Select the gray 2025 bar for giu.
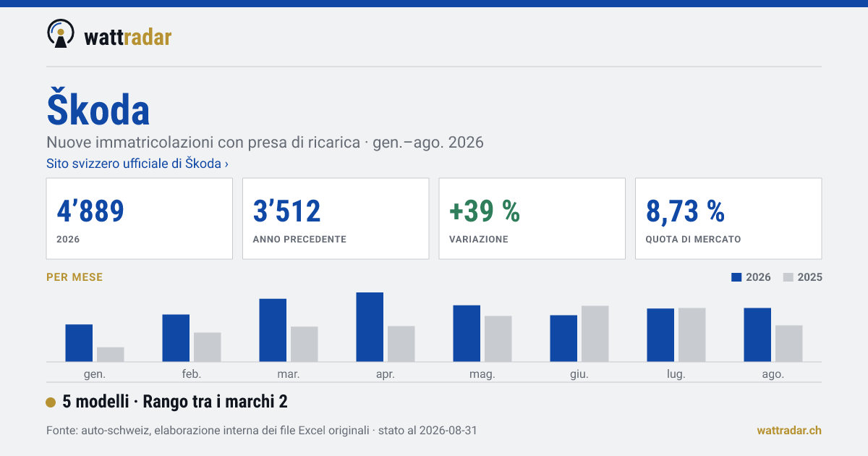 pos(595,334)
